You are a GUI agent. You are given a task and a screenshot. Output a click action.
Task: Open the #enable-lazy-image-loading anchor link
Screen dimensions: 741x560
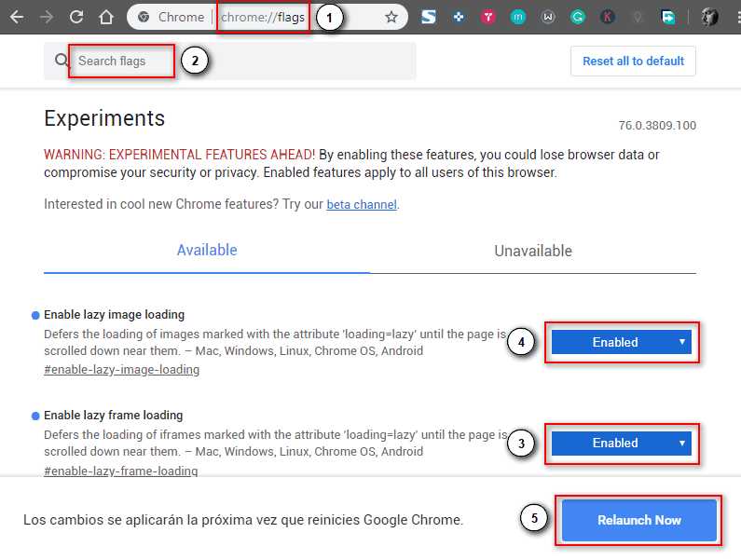tap(121, 370)
